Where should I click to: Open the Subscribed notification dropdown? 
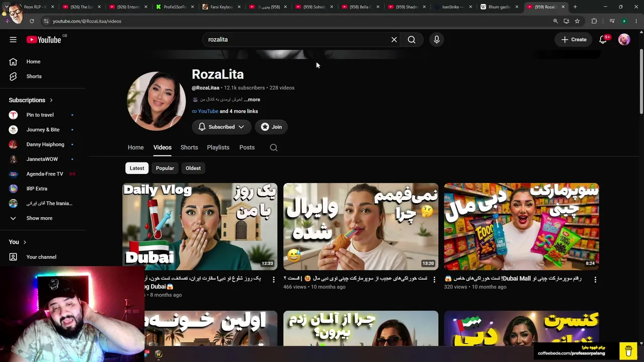(x=221, y=127)
